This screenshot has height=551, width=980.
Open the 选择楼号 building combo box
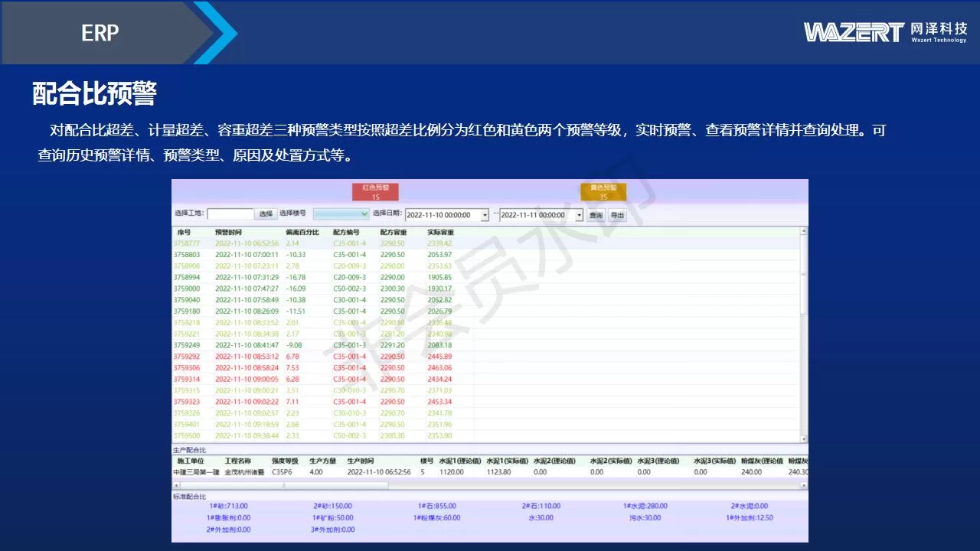(341, 214)
